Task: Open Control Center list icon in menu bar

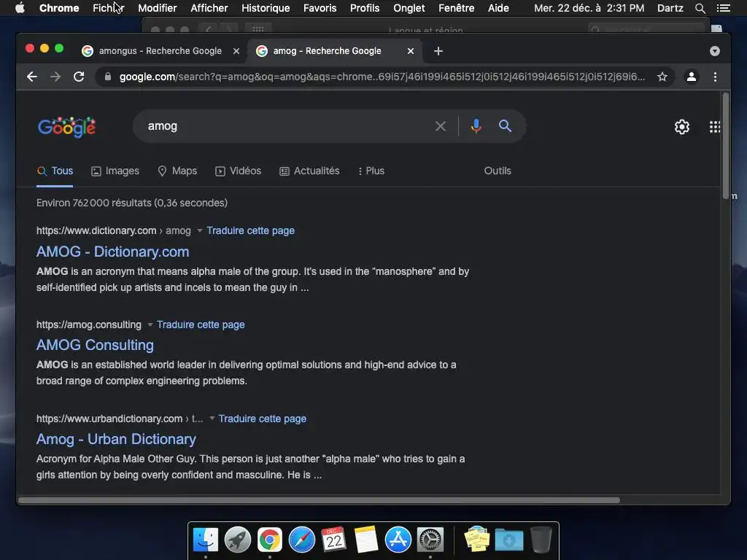Action: (723, 8)
